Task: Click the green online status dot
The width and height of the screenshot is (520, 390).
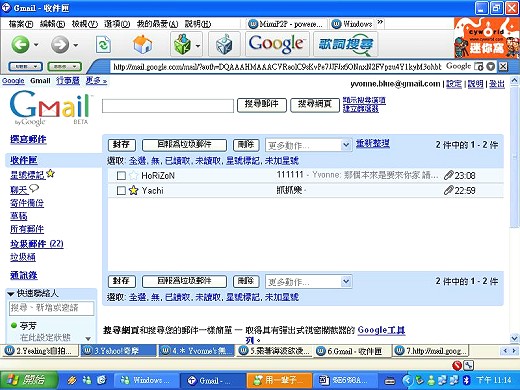Action: [14, 325]
